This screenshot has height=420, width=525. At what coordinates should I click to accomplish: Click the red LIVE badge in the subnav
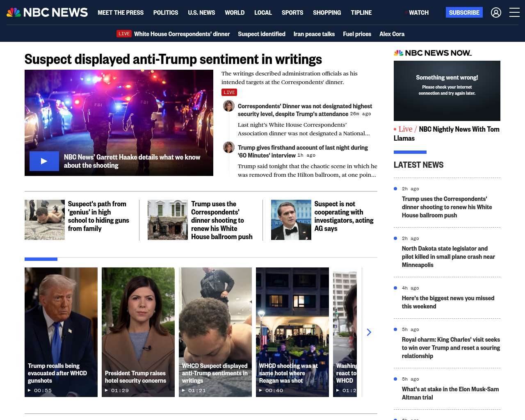[124, 34]
